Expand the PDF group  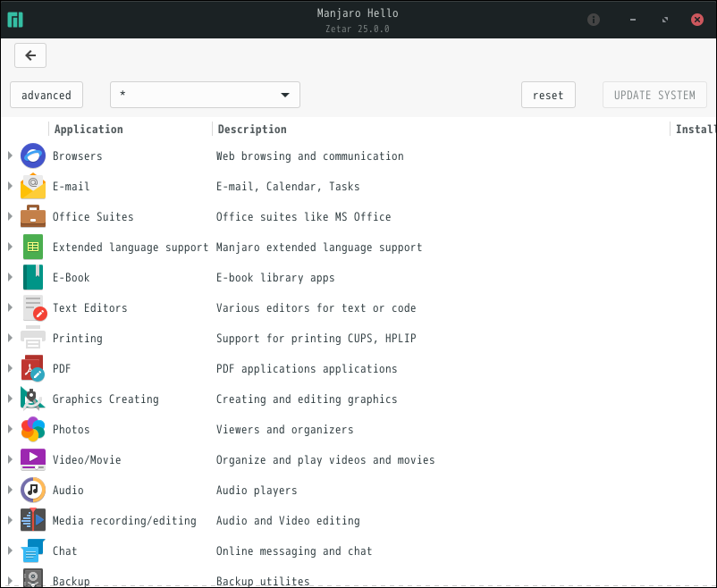click(10, 368)
